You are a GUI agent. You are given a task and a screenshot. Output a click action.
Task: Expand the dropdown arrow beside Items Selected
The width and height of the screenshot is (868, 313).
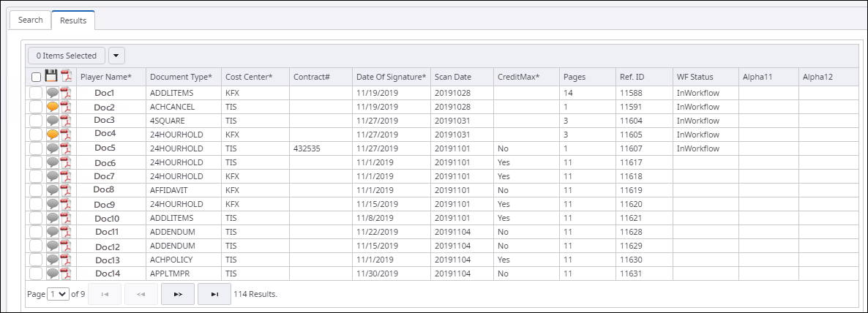point(116,56)
